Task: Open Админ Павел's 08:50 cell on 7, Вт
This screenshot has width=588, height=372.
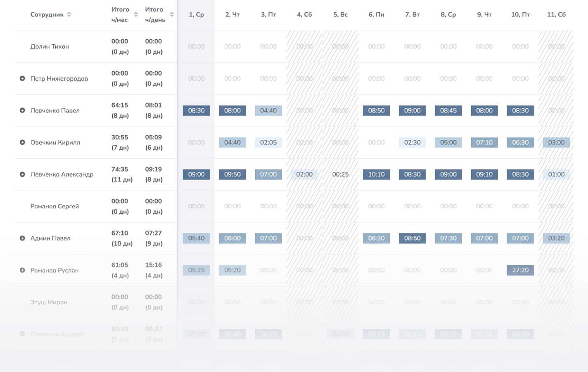Action: 413,238
